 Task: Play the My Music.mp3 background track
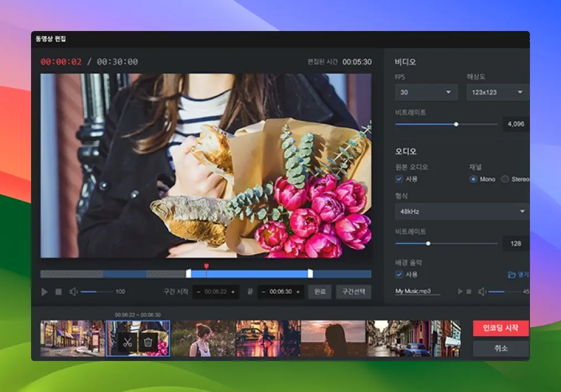coord(460,291)
